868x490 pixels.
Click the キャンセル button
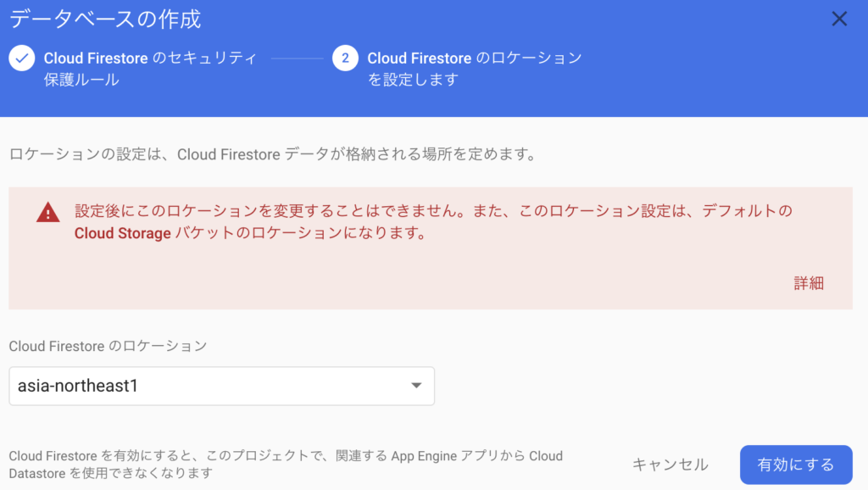tap(670, 465)
